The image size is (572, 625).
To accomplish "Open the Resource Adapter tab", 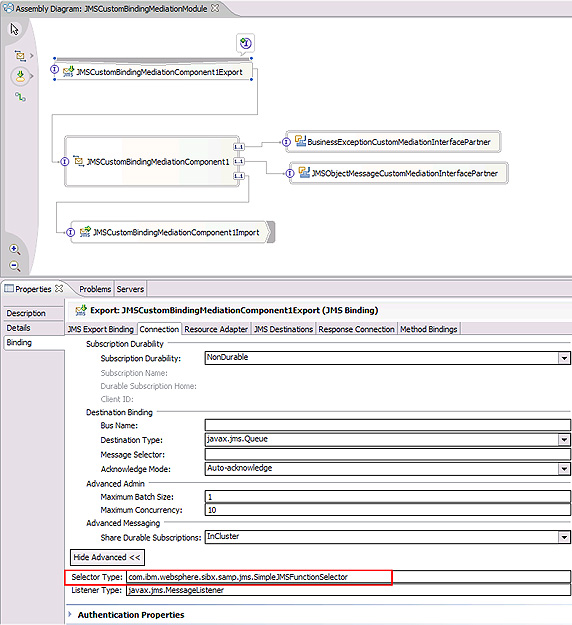I will [x=216, y=329].
